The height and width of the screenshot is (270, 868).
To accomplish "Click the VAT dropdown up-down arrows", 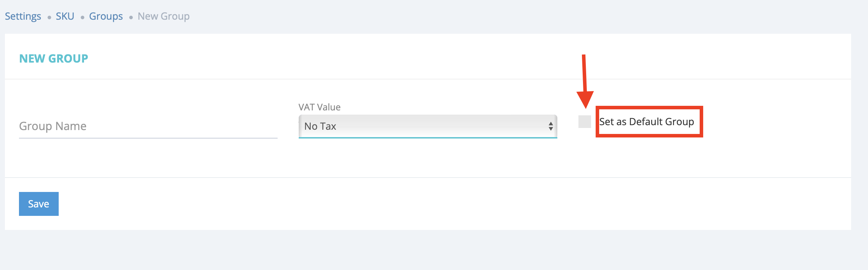I will coord(551,126).
